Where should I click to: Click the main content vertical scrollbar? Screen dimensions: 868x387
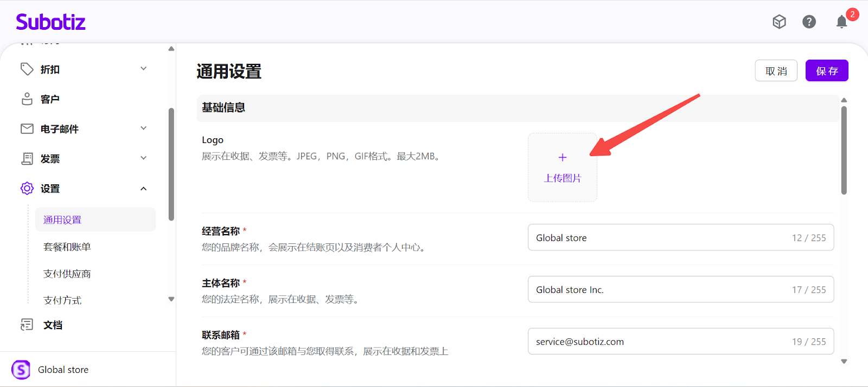[x=844, y=151]
